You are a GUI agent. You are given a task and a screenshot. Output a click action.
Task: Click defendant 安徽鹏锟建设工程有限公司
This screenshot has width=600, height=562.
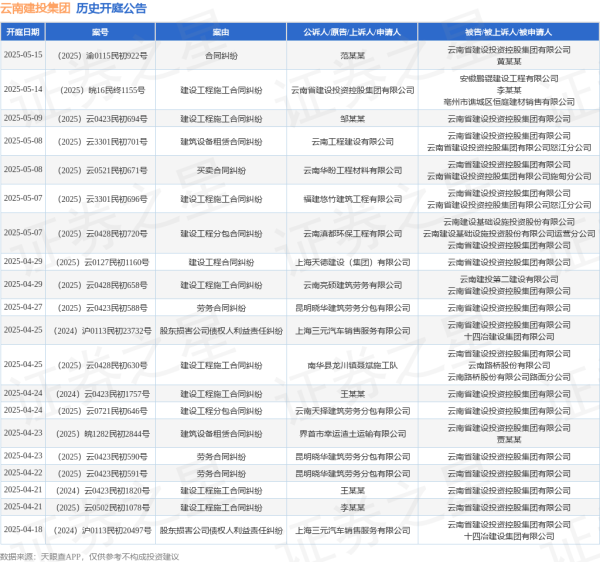coord(509,79)
